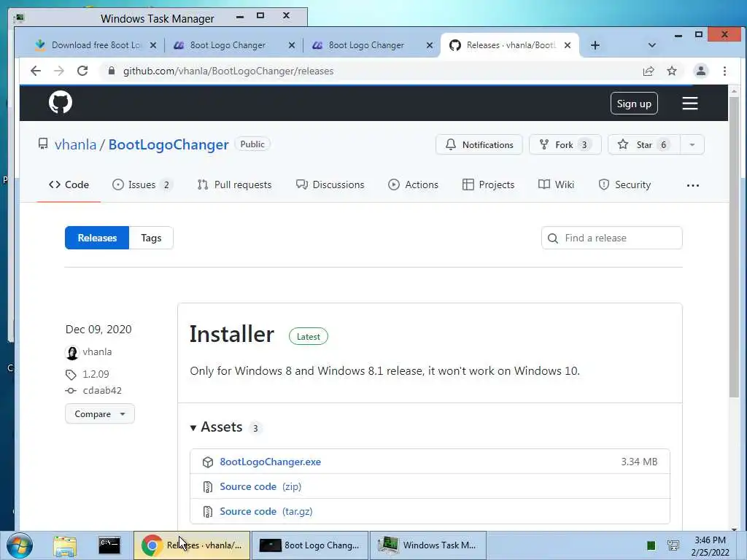Image resolution: width=747 pixels, height=560 pixels.
Task: Click the page scrollbar thumb
Action: coord(734,246)
